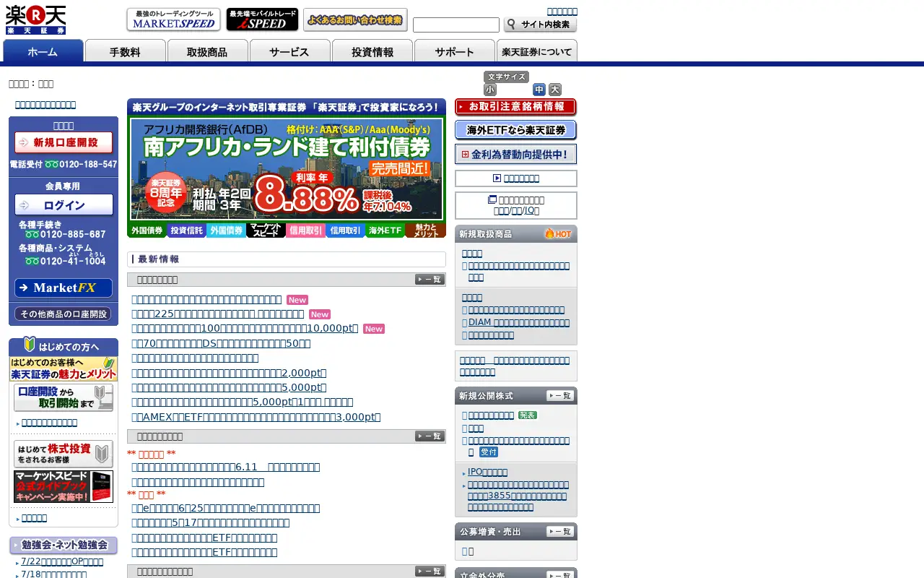924x578 pixels.
Task: Switch to the 取扱商品 tab
Action: coord(208,51)
